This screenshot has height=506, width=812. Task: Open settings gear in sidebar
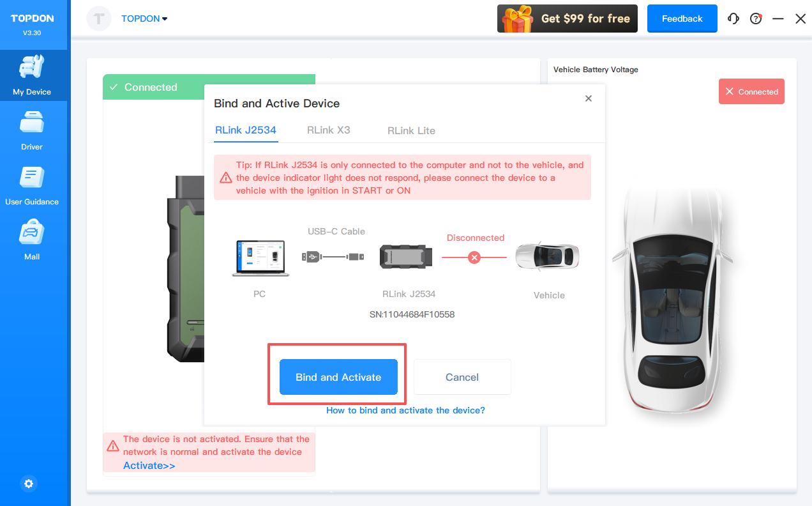tap(29, 484)
